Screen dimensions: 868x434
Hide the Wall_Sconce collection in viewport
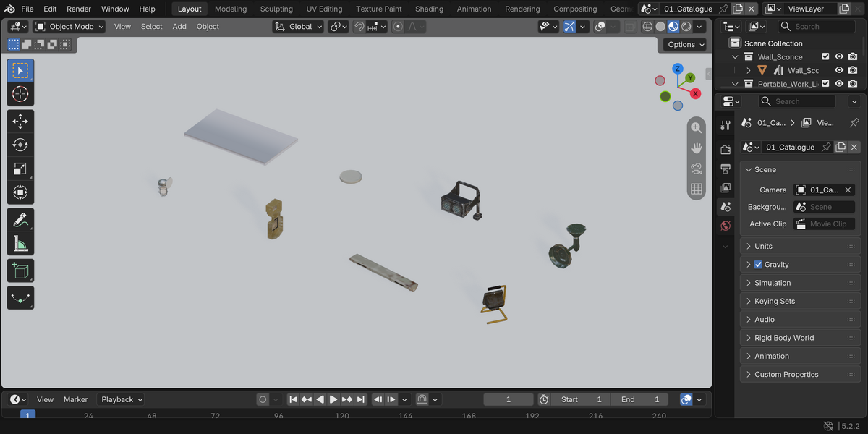[839, 56]
